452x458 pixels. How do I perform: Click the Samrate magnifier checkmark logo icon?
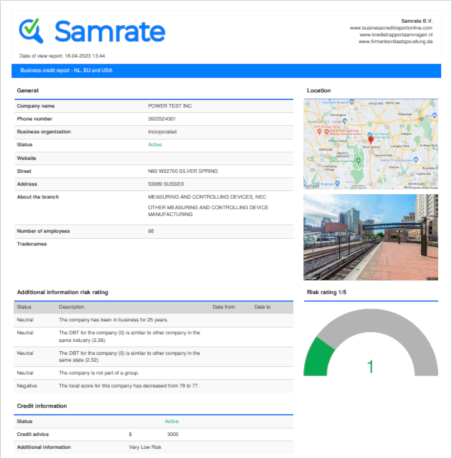31,31
